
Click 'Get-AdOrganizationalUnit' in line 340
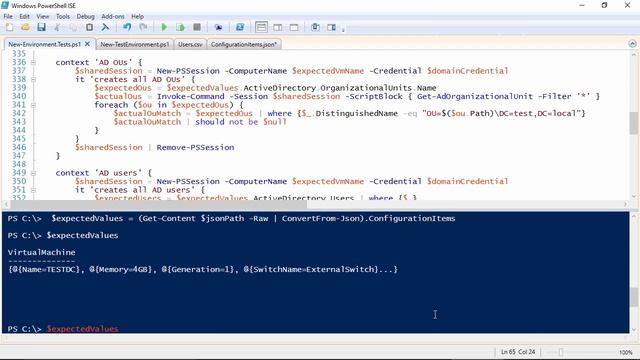tap(475, 96)
